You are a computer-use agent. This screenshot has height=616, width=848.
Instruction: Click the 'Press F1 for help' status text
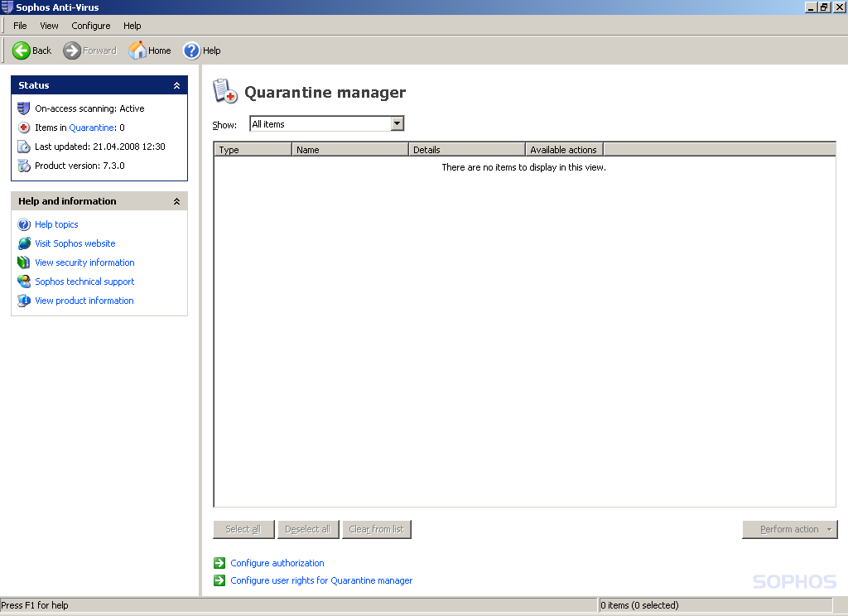(35, 605)
